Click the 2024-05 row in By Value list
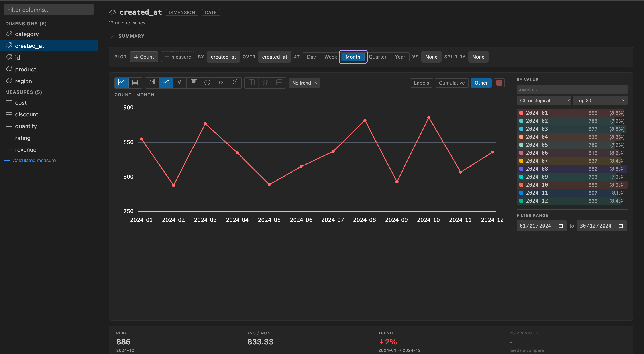 click(x=572, y=145)
